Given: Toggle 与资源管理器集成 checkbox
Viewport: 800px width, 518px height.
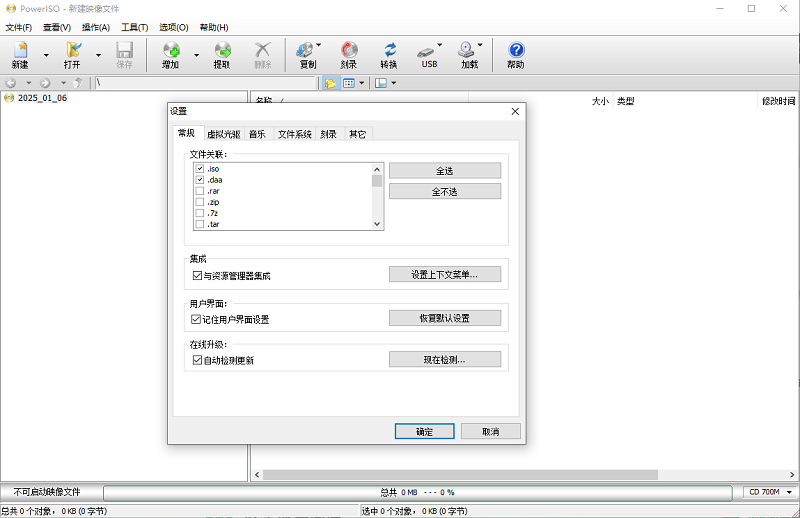Looking at the screenshot, I should [x=197, y=276].
